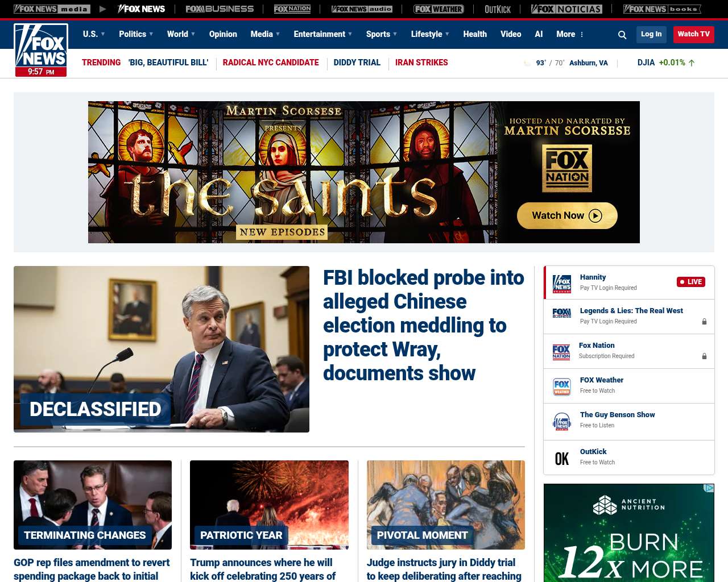The image size is (728, 582).
Task: Open the Fox Noticias network logo
Action: coord(566,9)
